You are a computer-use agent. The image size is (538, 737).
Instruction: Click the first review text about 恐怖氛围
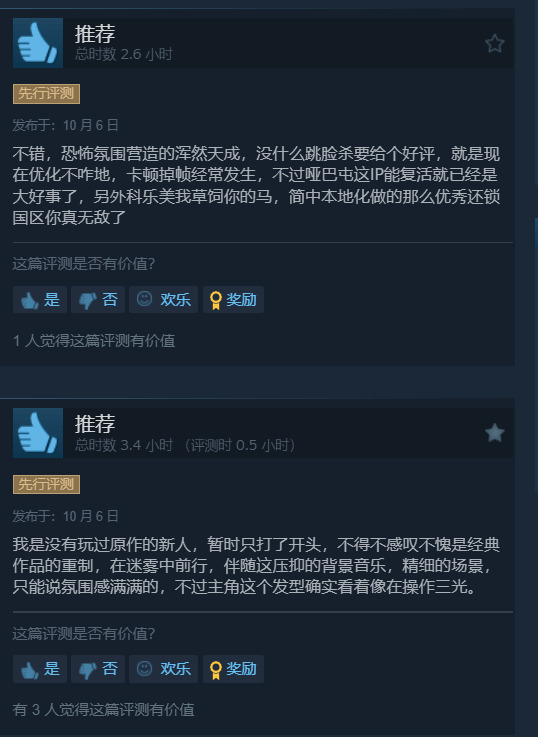click(x=257, y=185)
